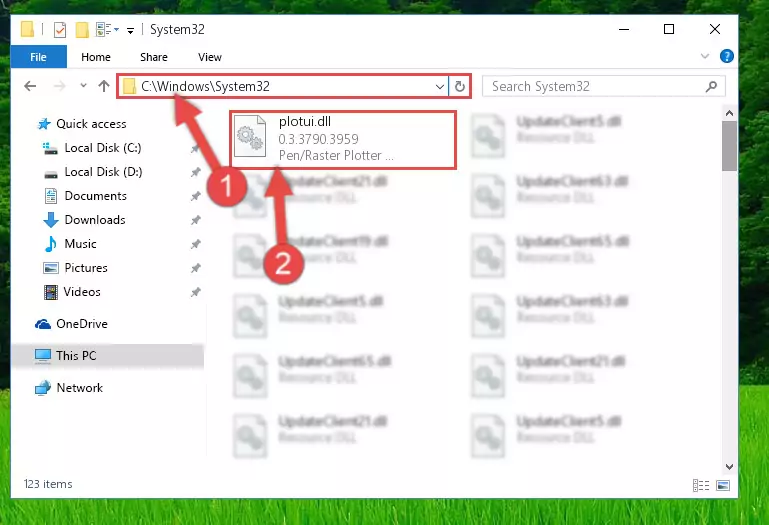Close the System32 window
This screenshot has height=525, width=769.
click(x=715, y=29)
